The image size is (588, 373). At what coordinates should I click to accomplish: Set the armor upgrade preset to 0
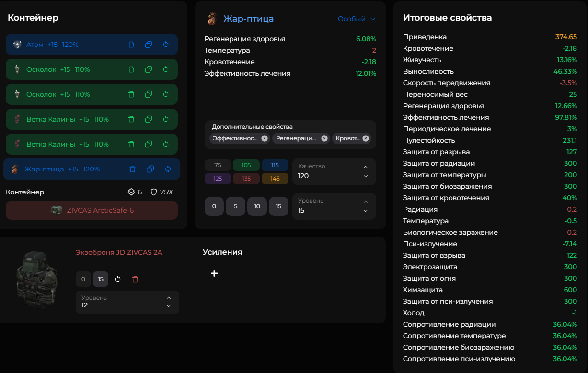[x=83, y=279]
